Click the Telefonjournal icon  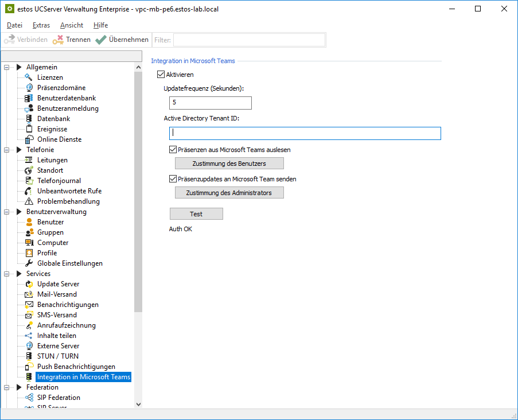point(29,181)
